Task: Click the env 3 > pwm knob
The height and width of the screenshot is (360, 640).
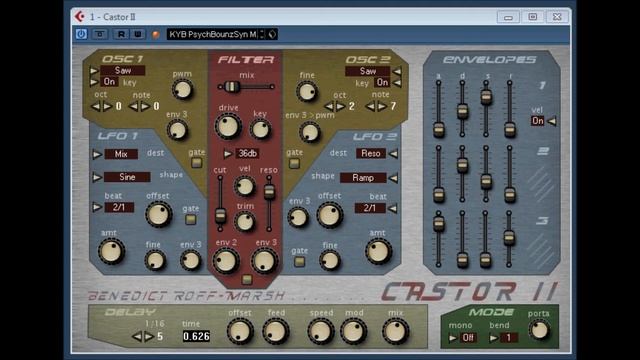Action: coord(310,132)
